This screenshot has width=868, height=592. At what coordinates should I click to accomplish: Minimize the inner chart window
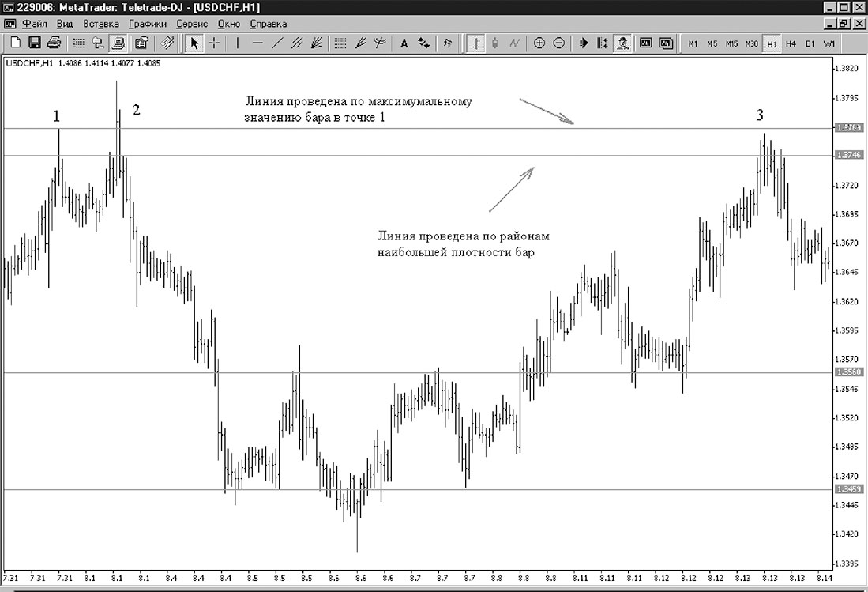[830, 24]
